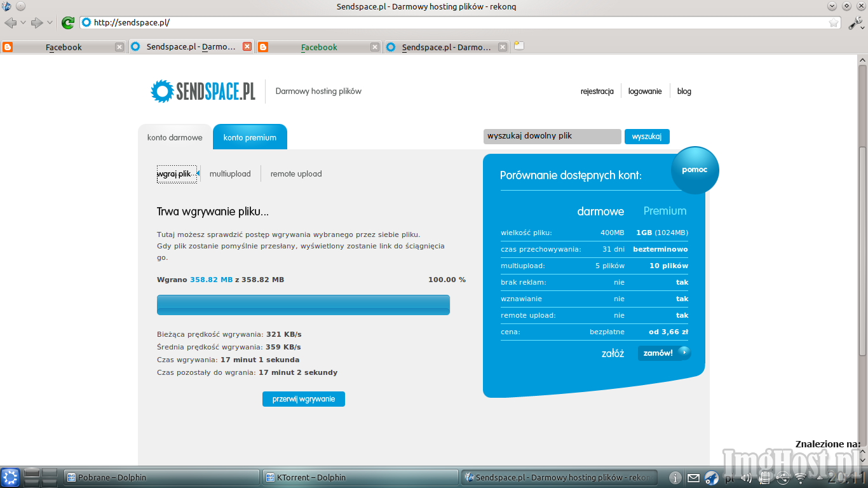The image size is (868, 488).
Task: Close the second Facebook tab
Action: [x=375, y=47]
